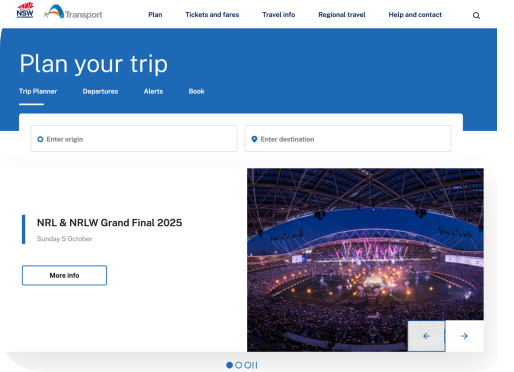
Task: Click the Transport hop logo
Action: tap(73, 12)
